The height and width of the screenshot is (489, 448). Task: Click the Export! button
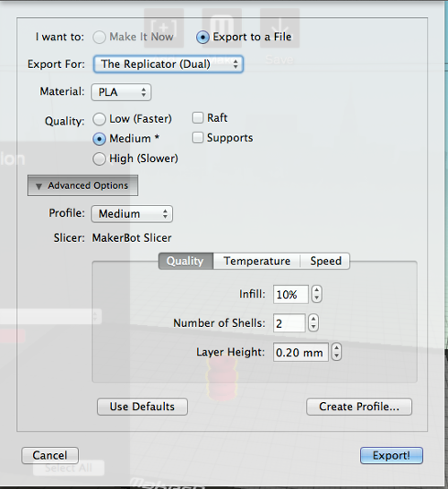click(x=392, y=456)
